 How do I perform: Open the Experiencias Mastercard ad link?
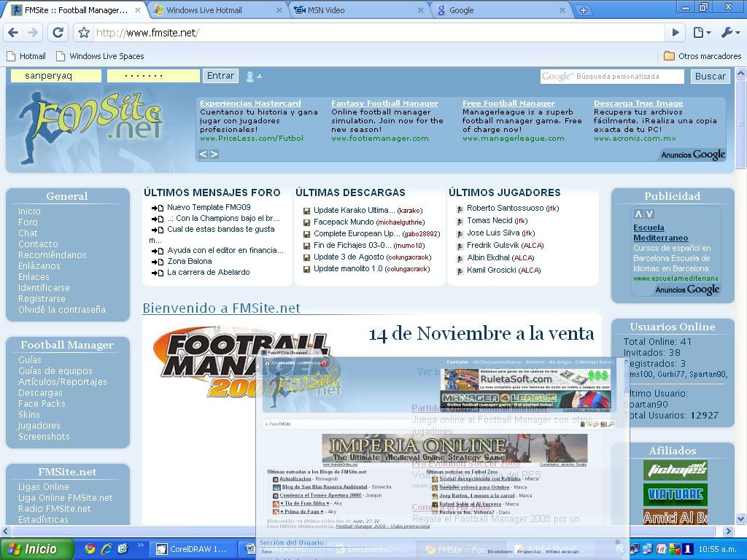click(250, 103)
